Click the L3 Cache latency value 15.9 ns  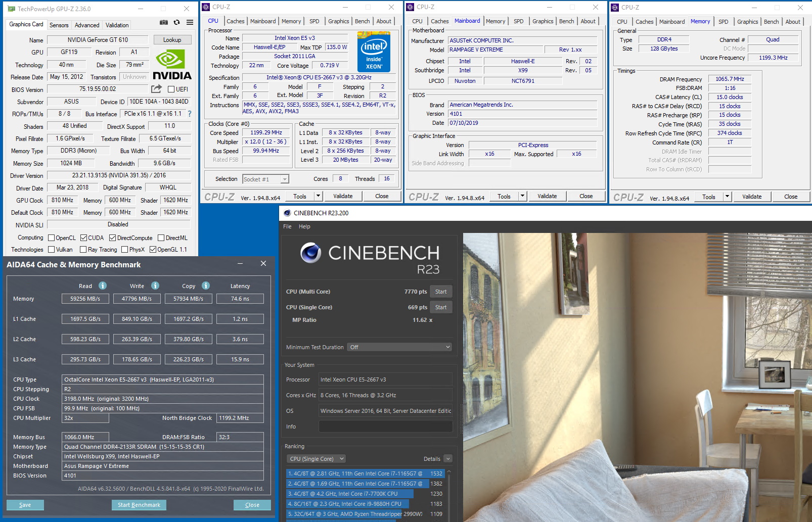point(240,359)
